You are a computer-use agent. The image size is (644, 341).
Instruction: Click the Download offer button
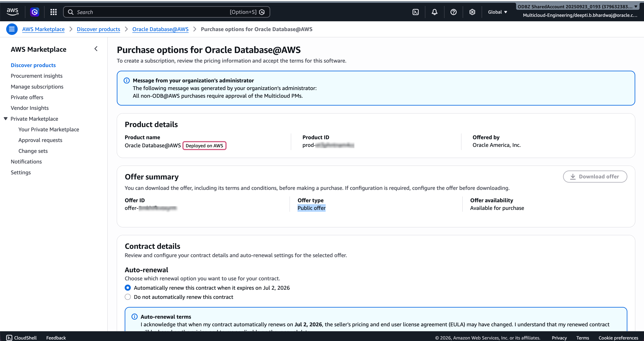[x=595, y=176]
